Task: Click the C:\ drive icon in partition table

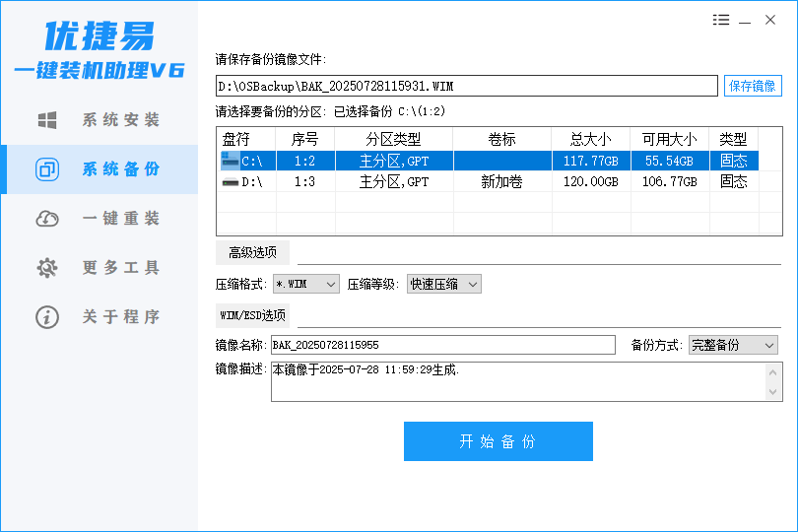Action: pyautogui.click(x=230, y=161)
